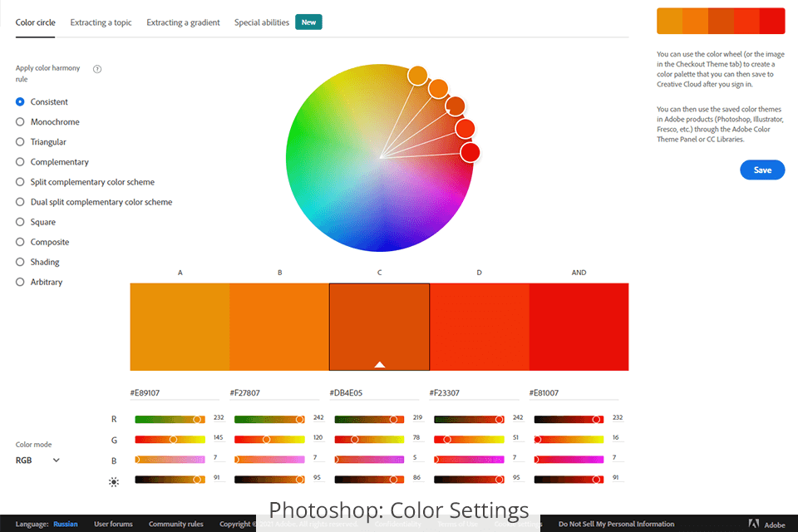This screenshot has height=532, width=798.
Task: Click the B slider for swatch C
Action: click(369, 460)
